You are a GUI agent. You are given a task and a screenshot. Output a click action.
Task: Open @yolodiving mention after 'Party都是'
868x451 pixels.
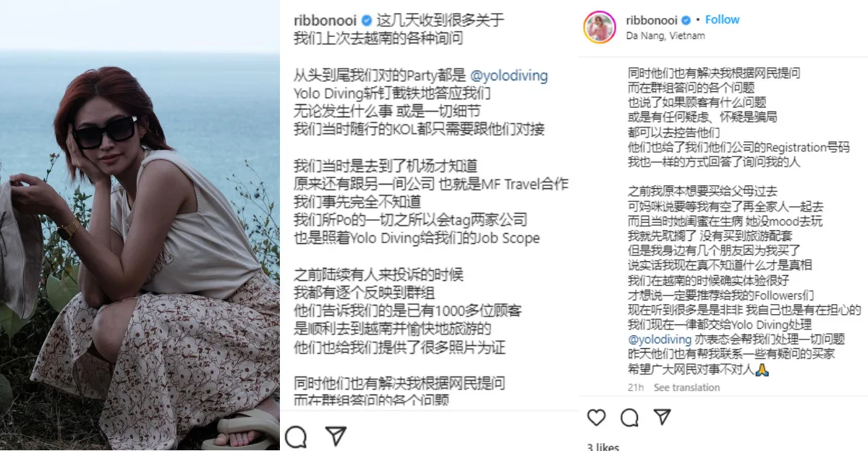coord(509,75)
